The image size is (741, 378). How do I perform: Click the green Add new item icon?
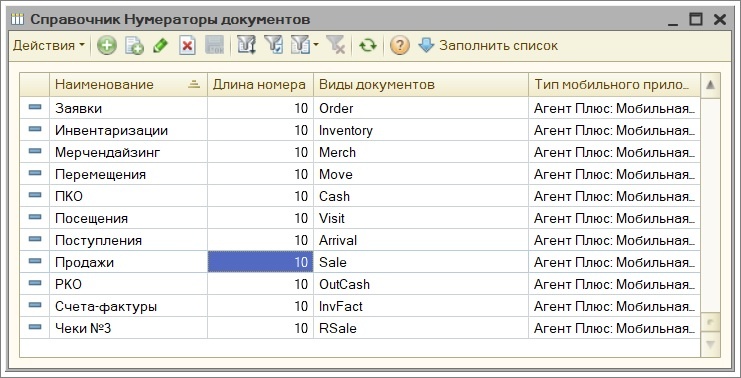pos(107,46)
